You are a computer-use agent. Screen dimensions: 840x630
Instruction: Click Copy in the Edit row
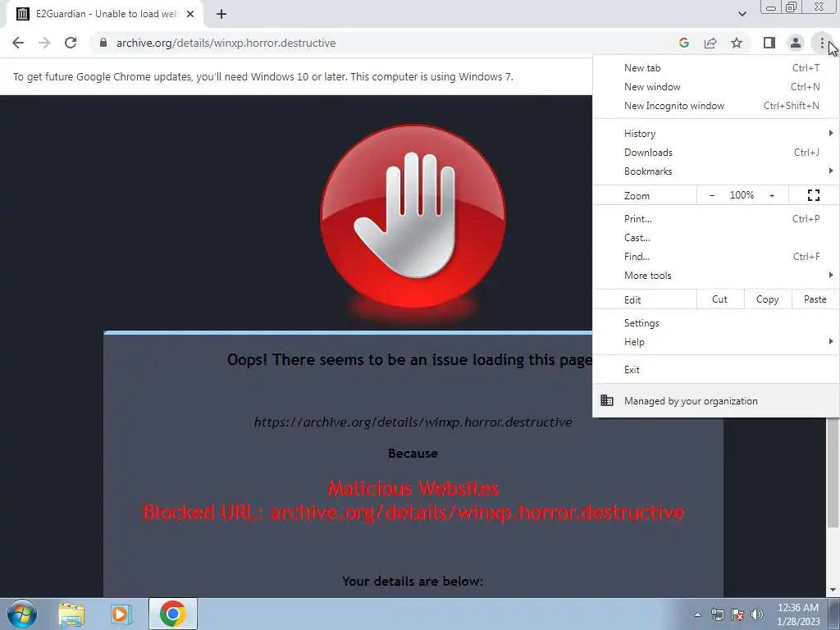coord(768,299)
